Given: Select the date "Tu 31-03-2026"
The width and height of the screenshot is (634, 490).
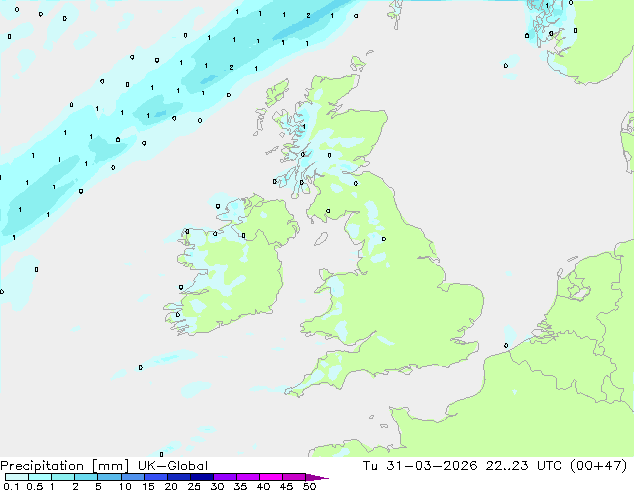Looking at the screenshot, I should (x=420, y=466).
